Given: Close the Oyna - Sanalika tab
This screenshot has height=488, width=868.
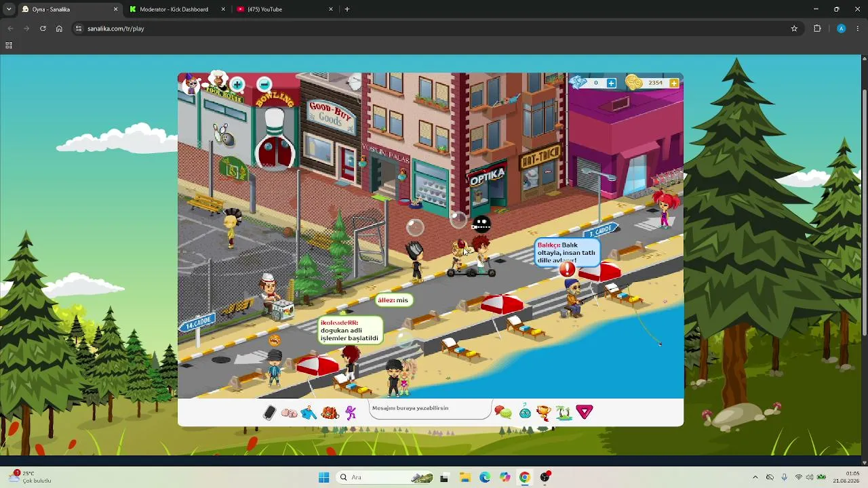Looking at the screenshot, I should 115,9.
